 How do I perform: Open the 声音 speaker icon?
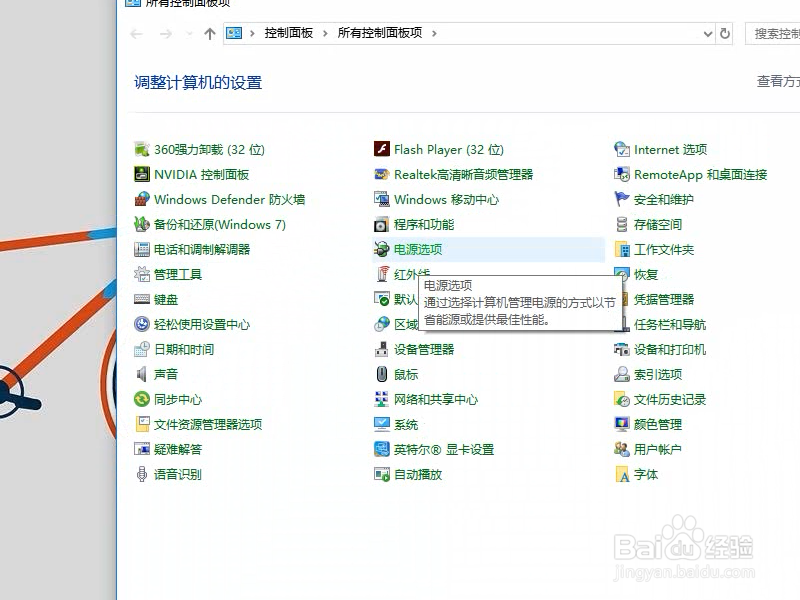[141, 374]
